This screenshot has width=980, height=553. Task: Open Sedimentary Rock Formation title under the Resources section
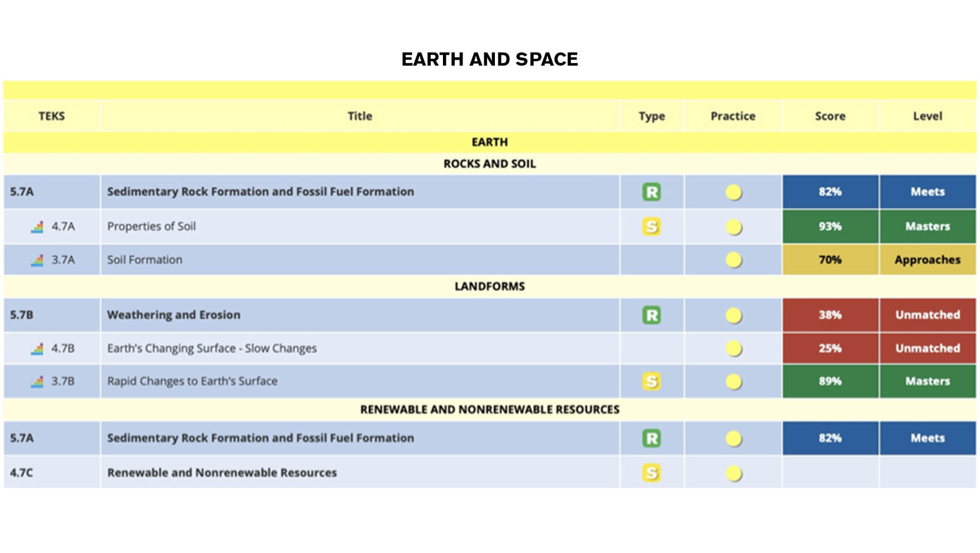(261, 438)
